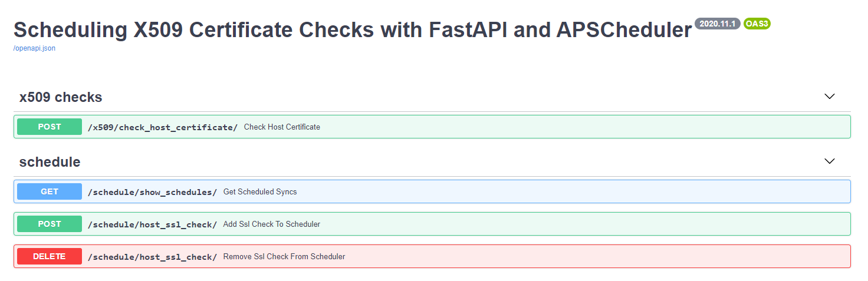
Task: Click POST badge for Add Ssl Check
Action: tap(50, 224)
